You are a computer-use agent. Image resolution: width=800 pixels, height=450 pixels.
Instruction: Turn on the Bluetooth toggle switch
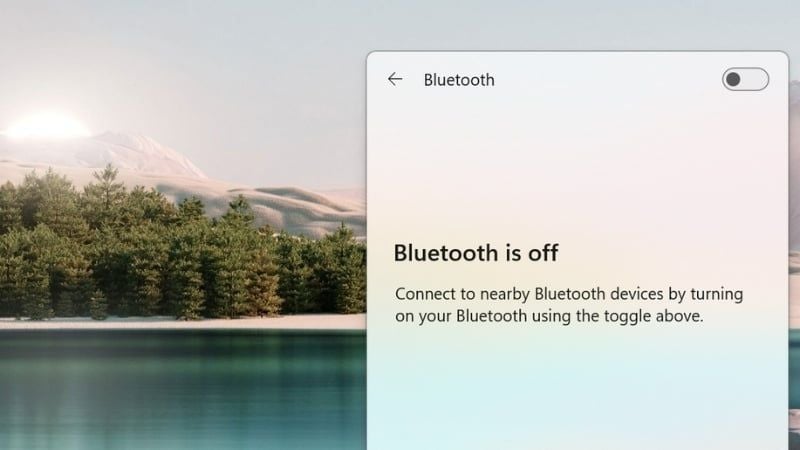tap(745, 79)
